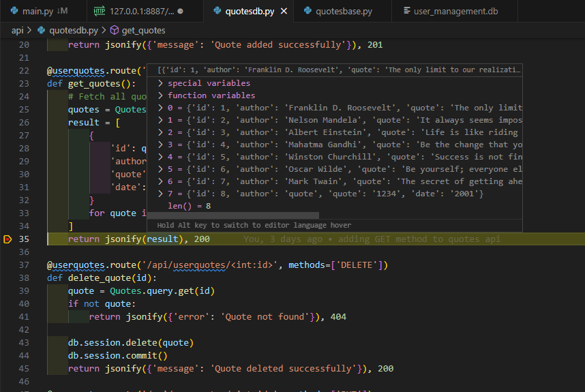Click the get_quotes breadcrumb symbol
The image size is (585, 392).
coord(143,30)
